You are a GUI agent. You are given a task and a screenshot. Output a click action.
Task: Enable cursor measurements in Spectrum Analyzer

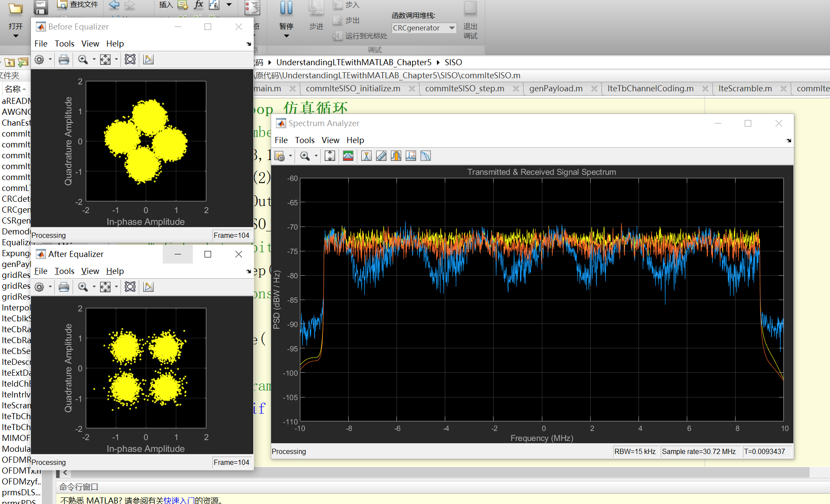pyautogui.click(x=366, y=156)
